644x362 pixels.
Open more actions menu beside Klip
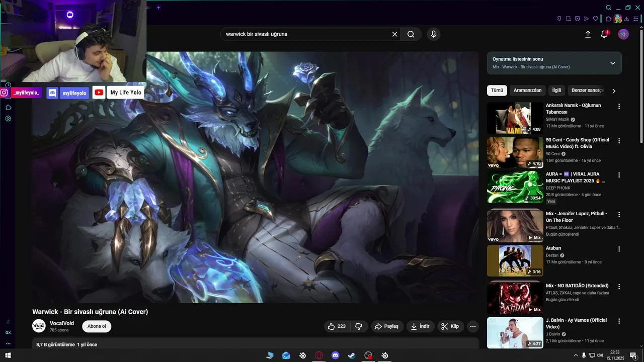tap(472, 326)
